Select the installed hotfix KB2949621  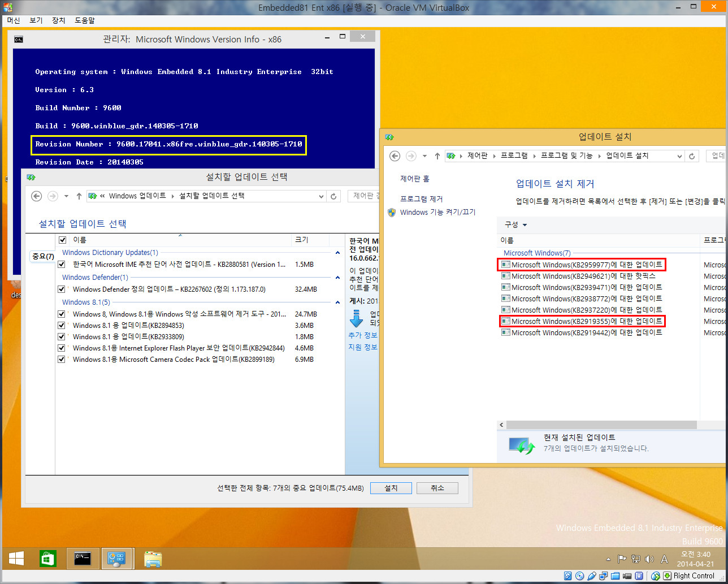(579, 276)
